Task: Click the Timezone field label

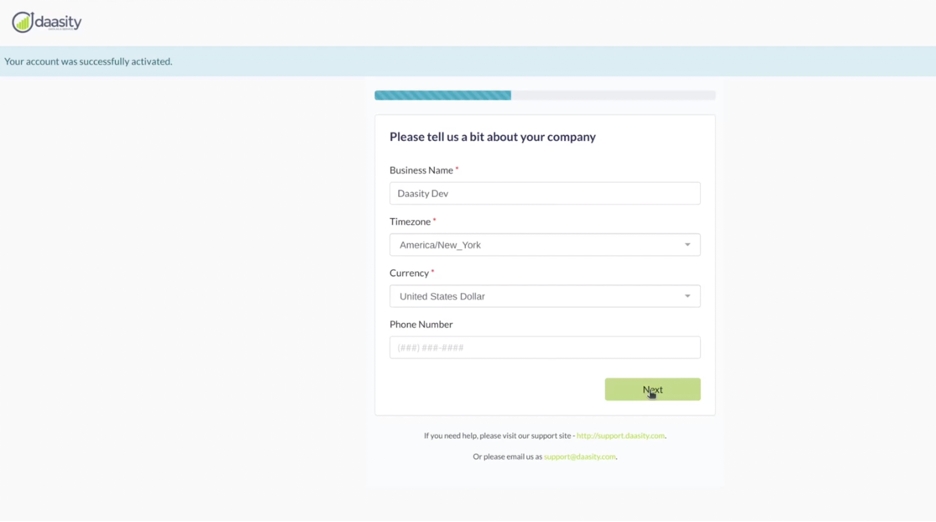Action: (410, 222)
